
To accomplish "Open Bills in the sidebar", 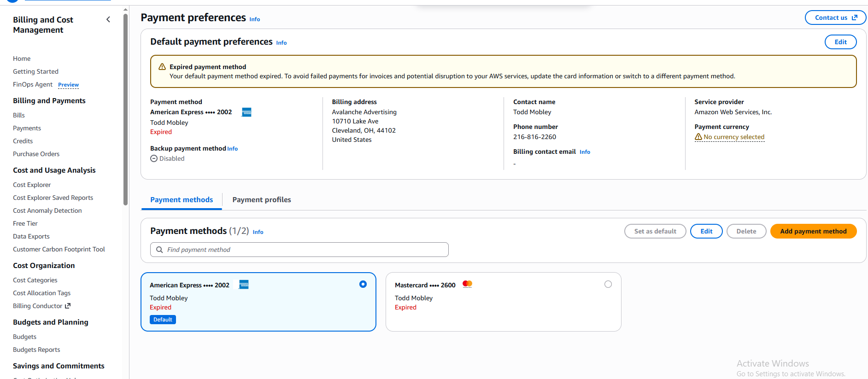I will [x=19, y=115].
